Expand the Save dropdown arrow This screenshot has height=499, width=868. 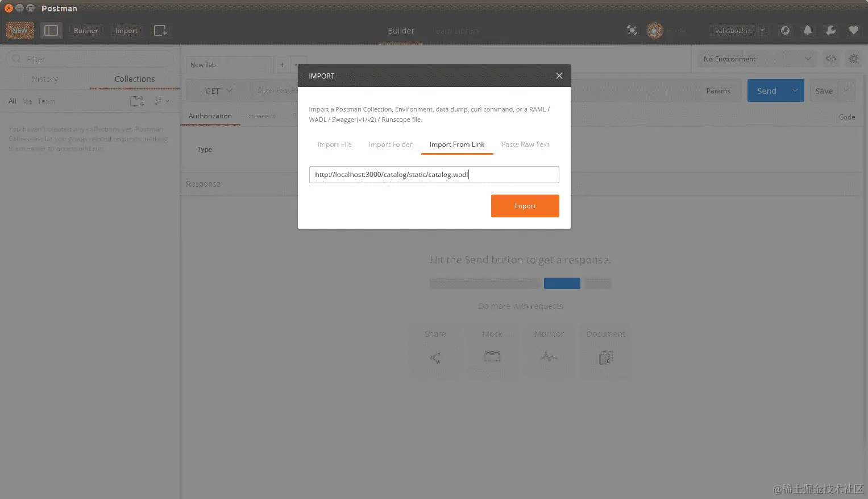(x=846, y=91)
